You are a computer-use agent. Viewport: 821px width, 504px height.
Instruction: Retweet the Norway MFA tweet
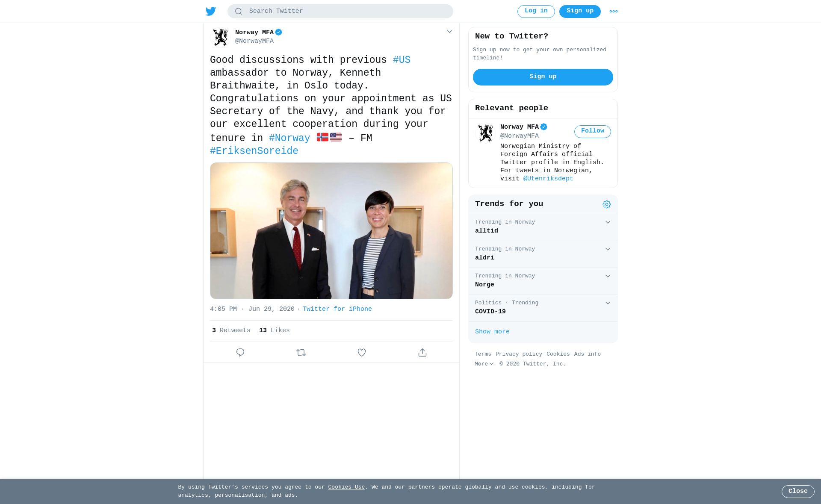[x=301, y=352]
